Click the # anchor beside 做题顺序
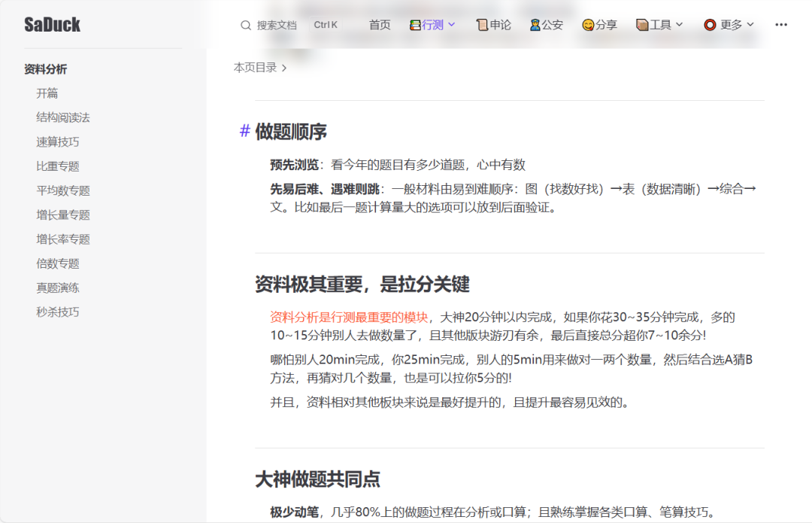Image resolution: width=812 pixels, height=523 pixels. [245, 131]
